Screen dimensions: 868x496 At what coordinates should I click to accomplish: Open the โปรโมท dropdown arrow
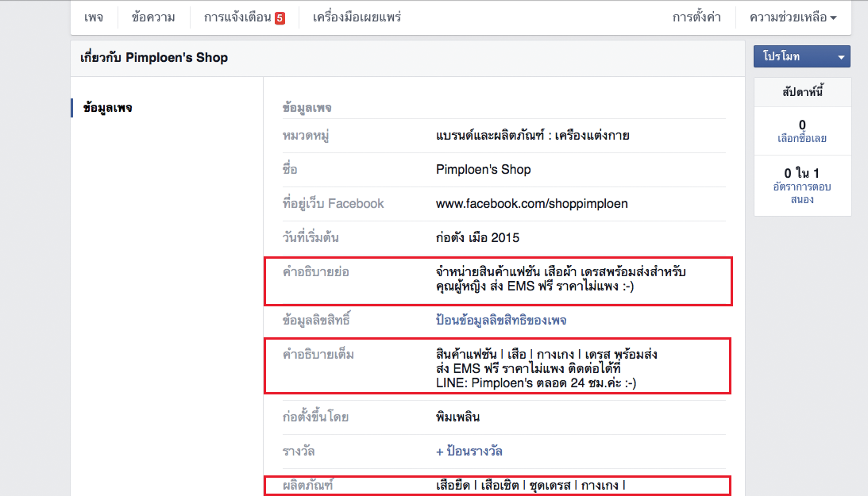(x=841, y=57)
